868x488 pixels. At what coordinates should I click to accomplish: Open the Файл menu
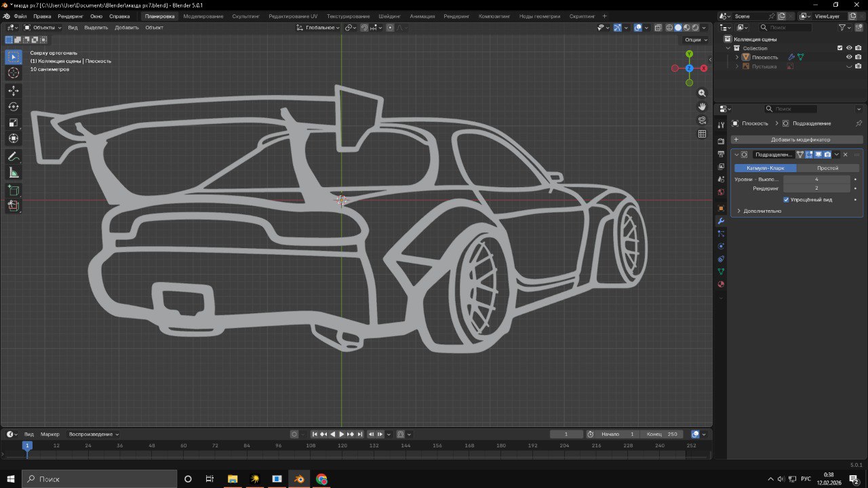coord(20,16)
